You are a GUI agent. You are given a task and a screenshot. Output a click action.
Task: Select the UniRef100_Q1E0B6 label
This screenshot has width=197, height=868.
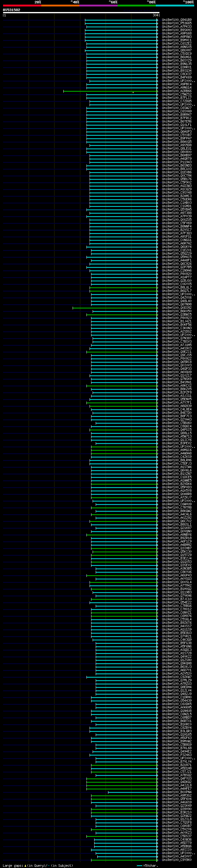point(176,172)
